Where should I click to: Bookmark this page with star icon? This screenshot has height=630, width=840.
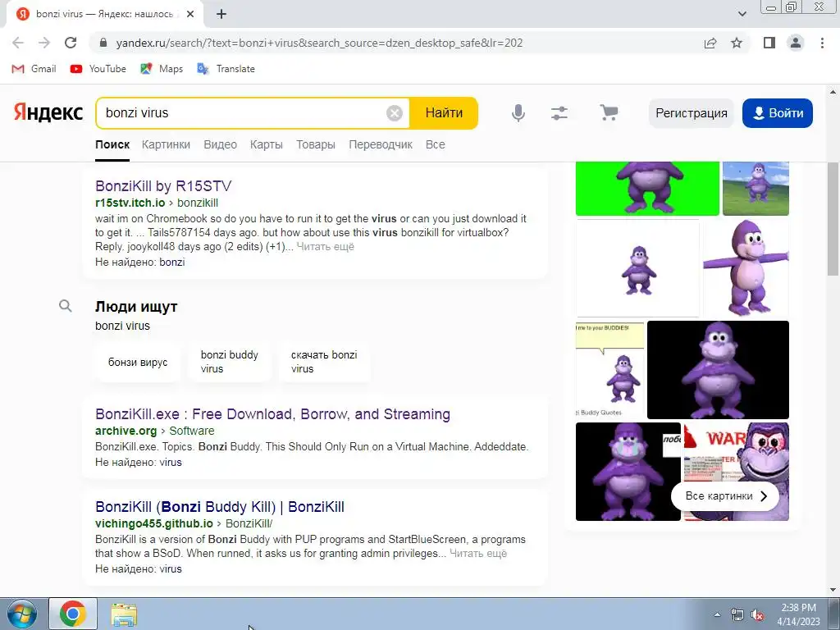coord(737,43)
